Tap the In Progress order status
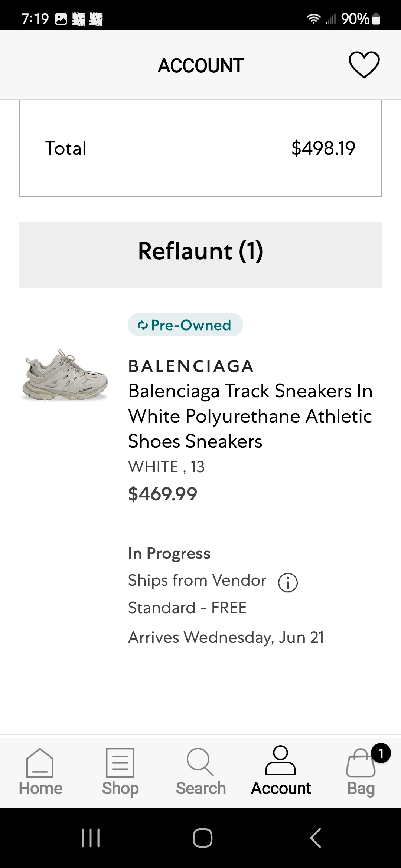 pyautogui.click(x=169, y=553)
